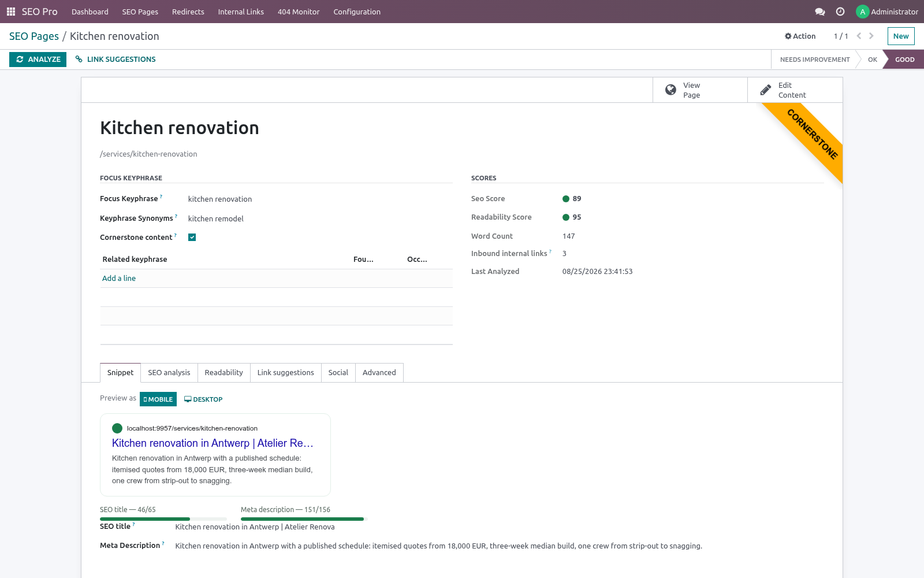The image size is (924, 578).
Task: Switch to the SEO analysis tab
Action: (169, 373)
